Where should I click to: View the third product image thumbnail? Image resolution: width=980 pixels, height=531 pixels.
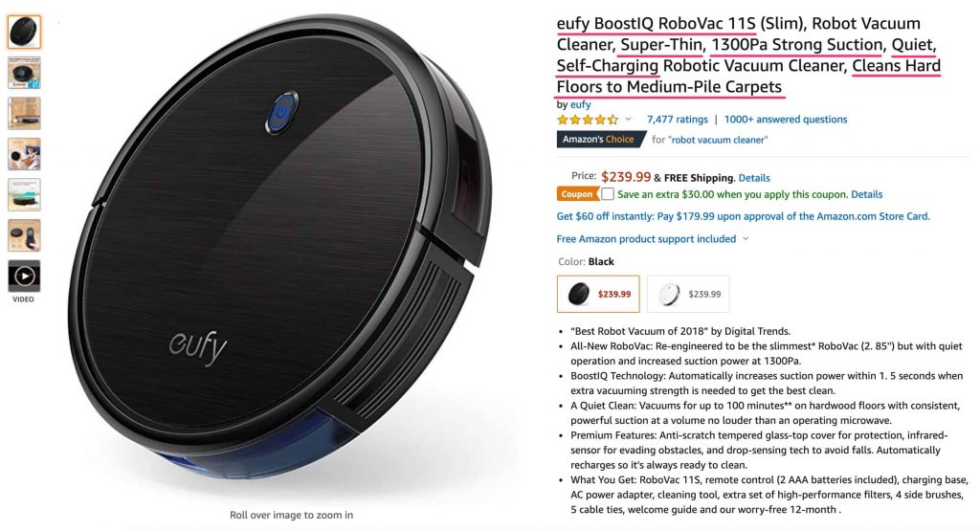click(x=24, y=113)
